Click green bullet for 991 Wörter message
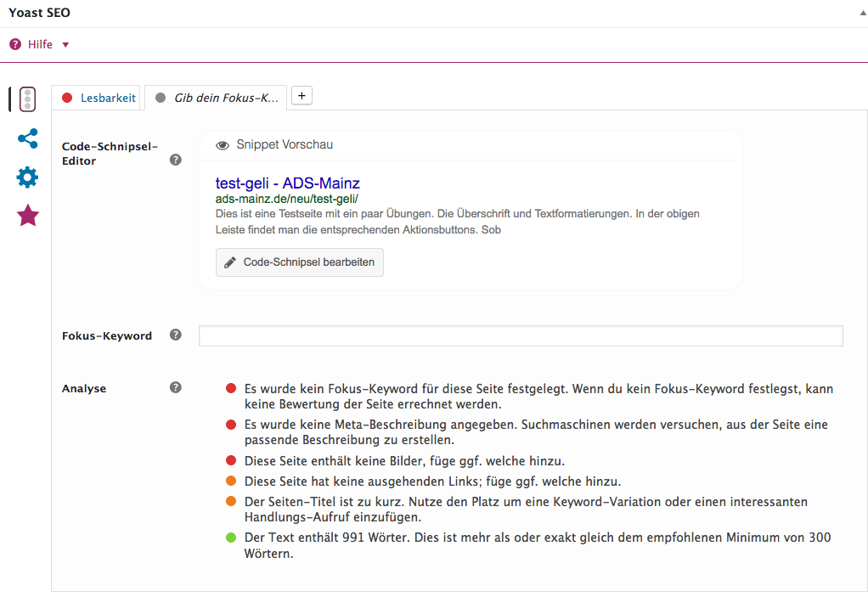This screenshot has height=597, width=868. [x=231, y=538]
